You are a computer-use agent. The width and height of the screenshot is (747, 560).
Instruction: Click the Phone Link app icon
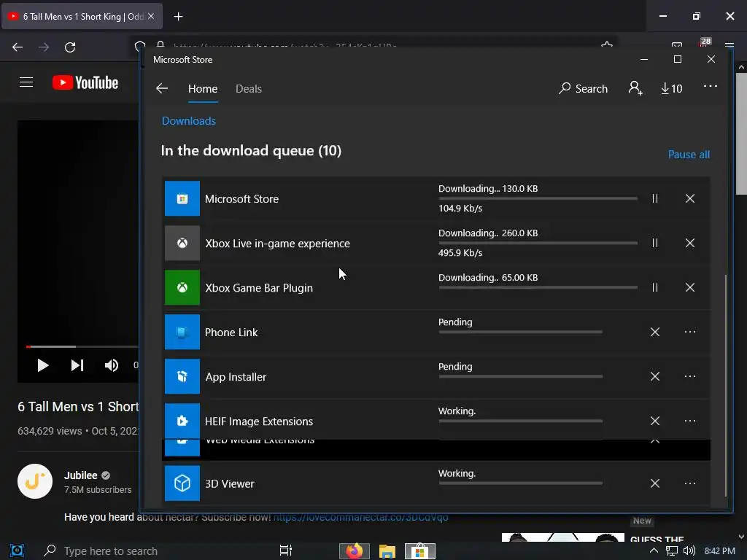182,332
